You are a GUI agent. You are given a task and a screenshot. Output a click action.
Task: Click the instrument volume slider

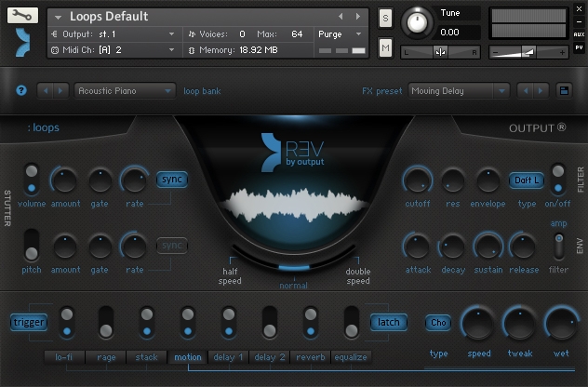[x=528, y=52]
